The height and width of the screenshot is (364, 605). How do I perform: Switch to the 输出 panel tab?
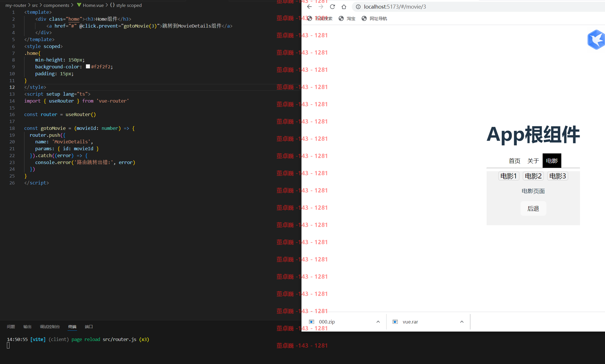[x=27, y=327]
